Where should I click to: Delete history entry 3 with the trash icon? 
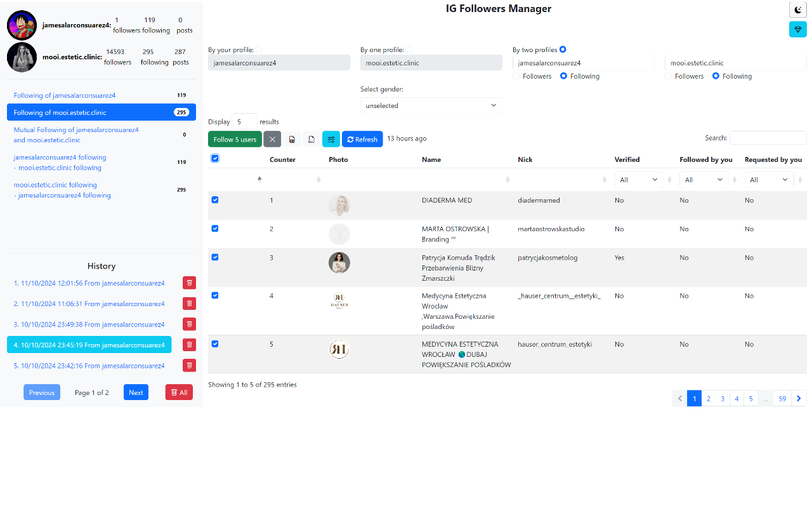189,324
